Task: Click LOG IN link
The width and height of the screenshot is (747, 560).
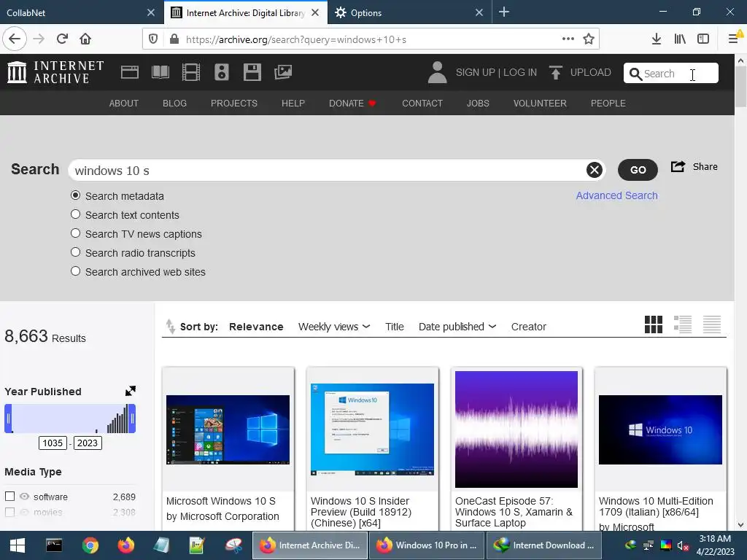Action: point(519,72)
